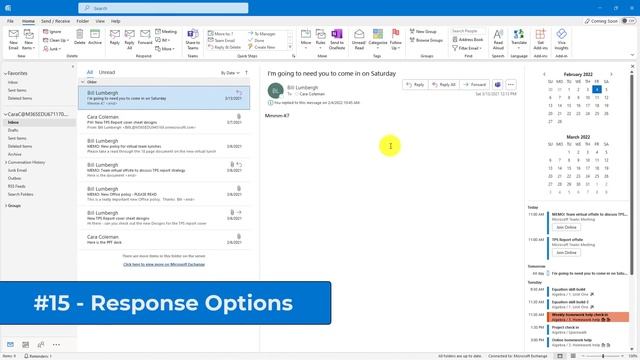The width and height of the screenshot is (640, 360).
Task: Open the Filter Email dropdown
Action: 467,48
